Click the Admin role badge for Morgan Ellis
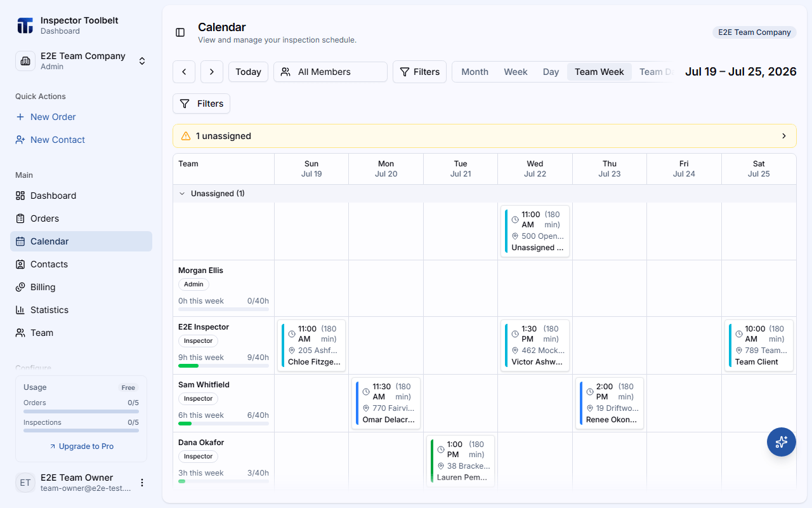The width and height of the screenshot is (812, 508). (x=194, y=284)
